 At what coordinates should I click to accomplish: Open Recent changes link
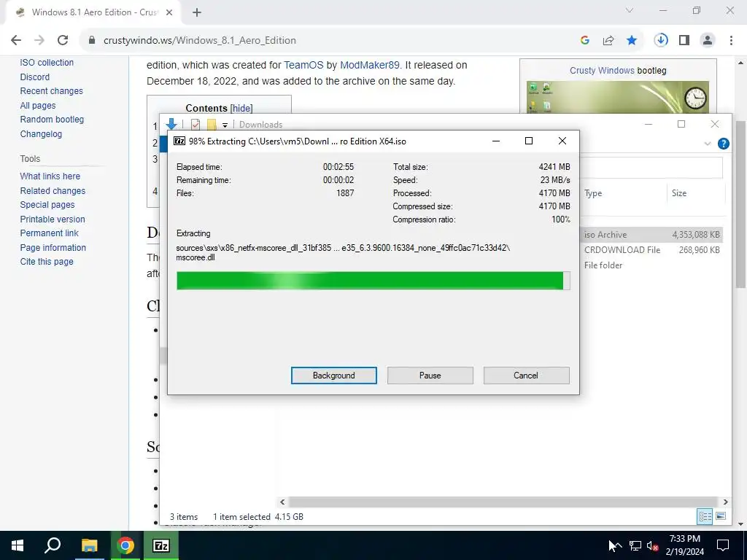click(x=52, y=91)
